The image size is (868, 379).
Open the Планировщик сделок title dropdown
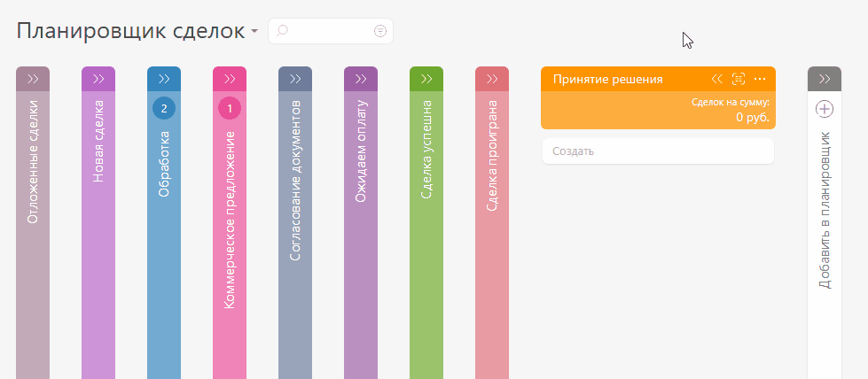tap(254, 31)
